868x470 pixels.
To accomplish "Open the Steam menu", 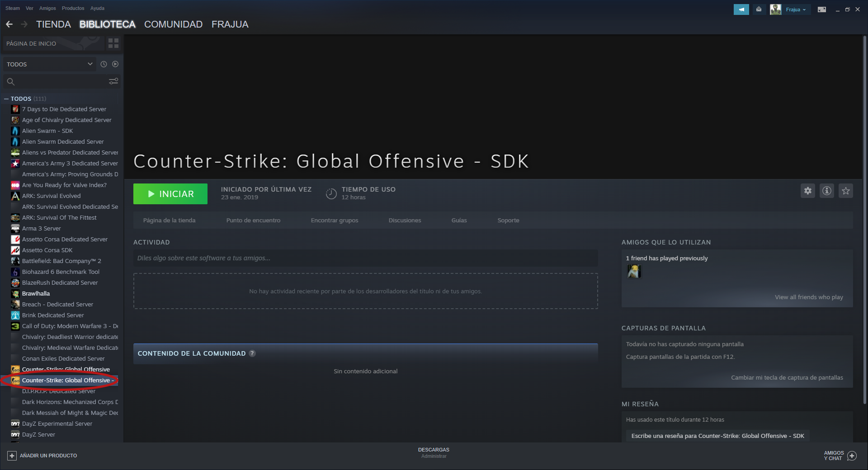I will 13,8.
